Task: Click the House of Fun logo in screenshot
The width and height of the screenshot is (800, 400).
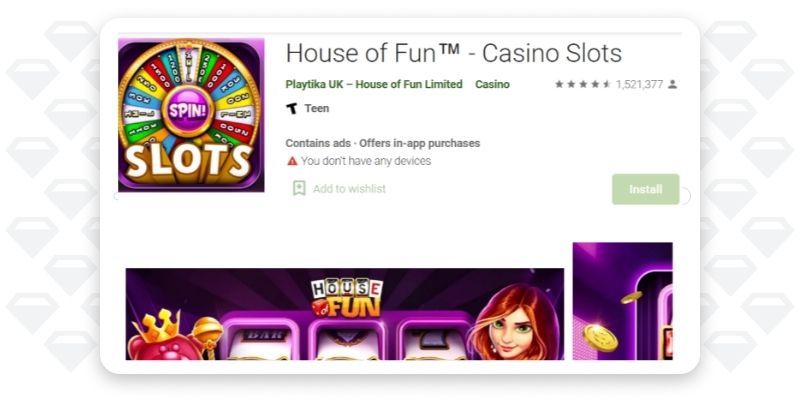Action: tap(347, 297)
